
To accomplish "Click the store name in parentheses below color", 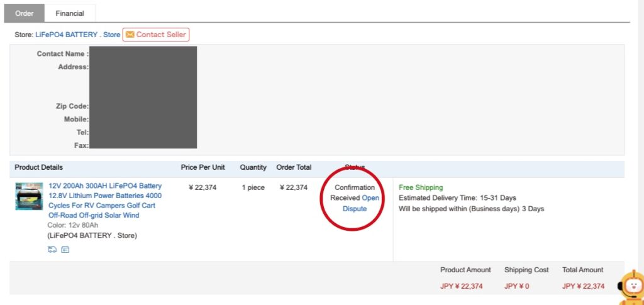I will (92, 236).
